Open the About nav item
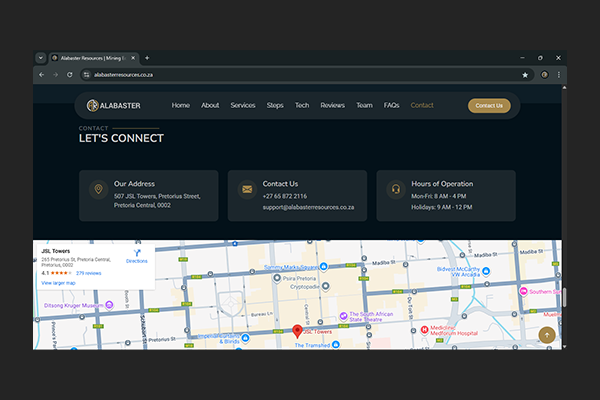 tap(210, 105)
